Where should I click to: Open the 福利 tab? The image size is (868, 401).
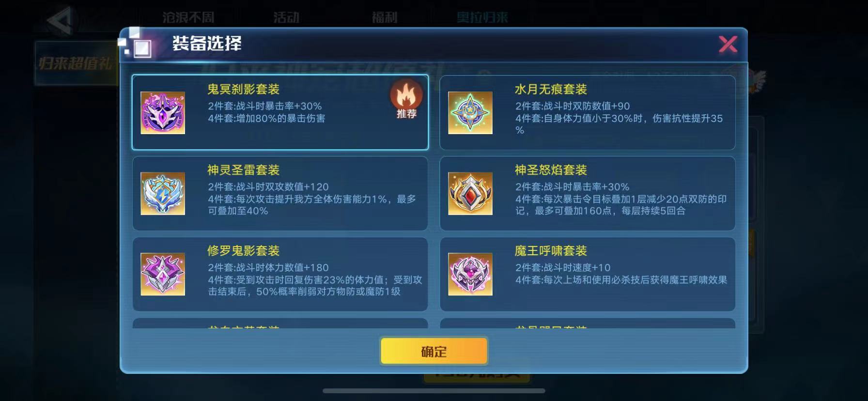[x=385, y=17]
